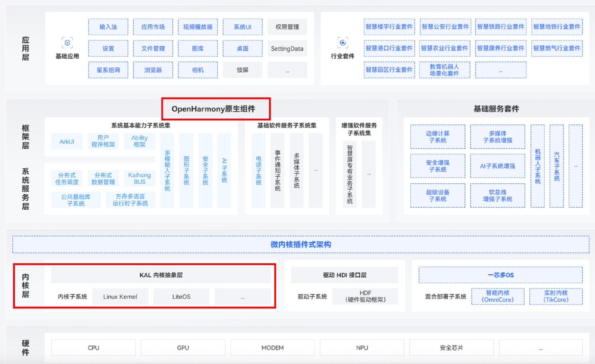Select the 锁屏 box
Viewport: 595px width, 364px height.
[243, 70]
